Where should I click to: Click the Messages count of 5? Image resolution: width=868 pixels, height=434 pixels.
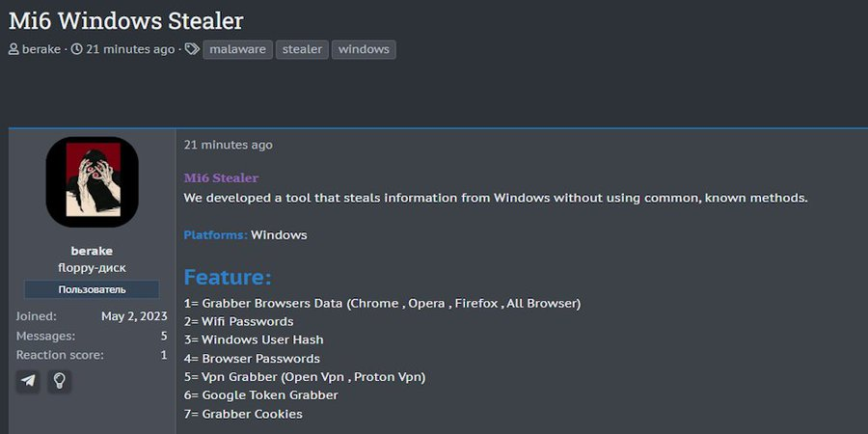coord(163,336)
